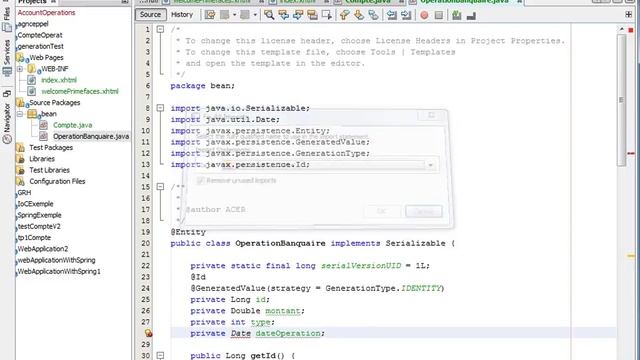The height and width of the screenshot is (360, 640).
Task: Click the Compte.java file icon in tree
Action: [x=43, y=125]
